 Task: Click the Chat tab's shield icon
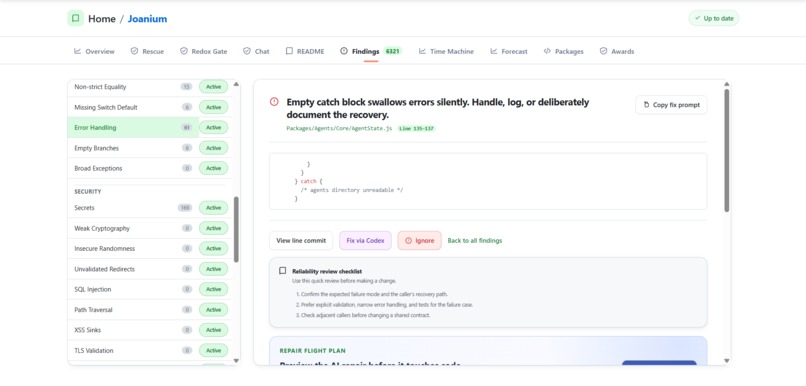point(247,51)
